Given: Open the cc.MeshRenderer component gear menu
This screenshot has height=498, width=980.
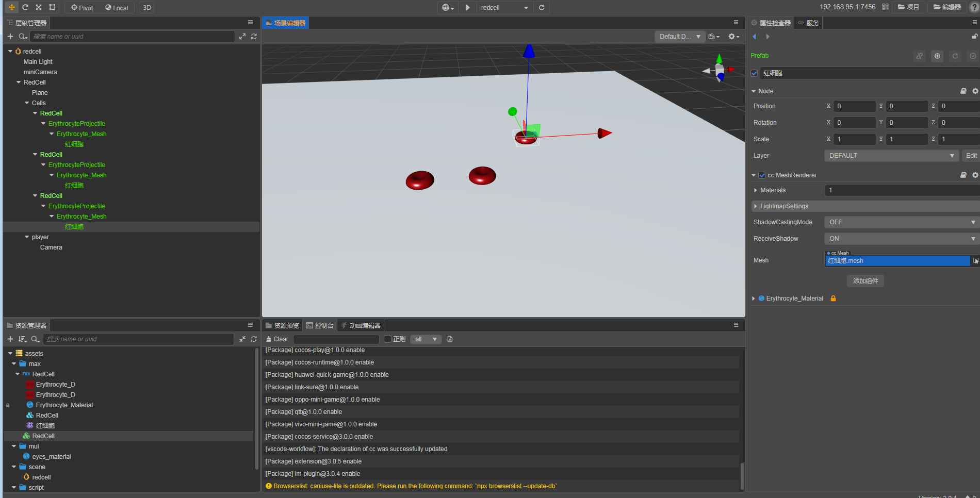Looking at the screenshot, I should tap(975, 175).
